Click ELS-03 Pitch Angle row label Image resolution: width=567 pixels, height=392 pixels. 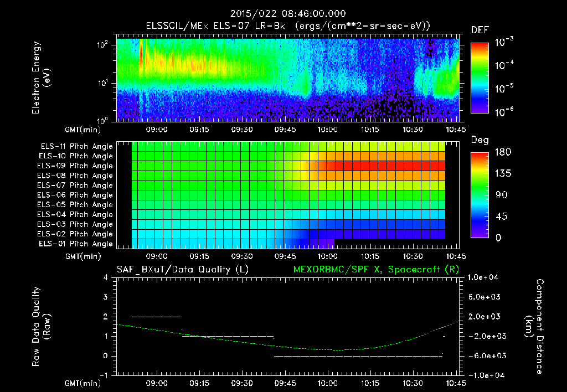click(x=75, y=224)
